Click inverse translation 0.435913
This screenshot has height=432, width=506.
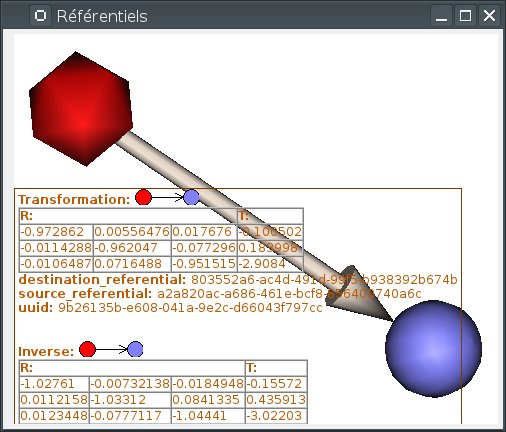[x=276, y=400]
